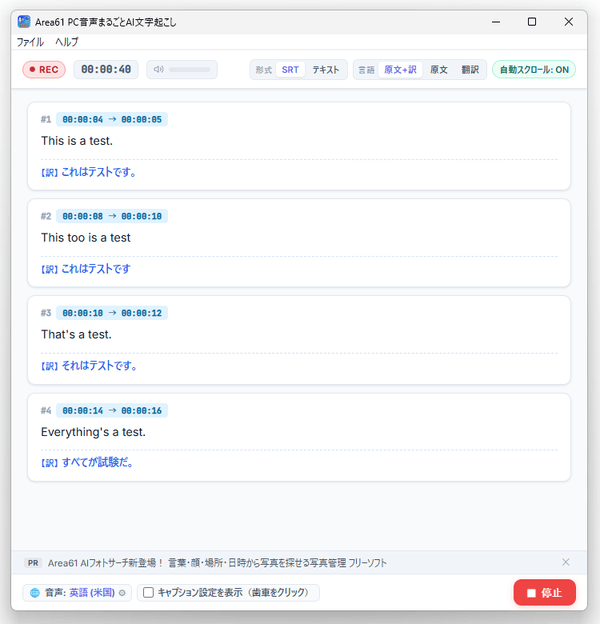Click translation "それはテストです。"
Viewport: 600px width, 624px height.
(99, 365)
